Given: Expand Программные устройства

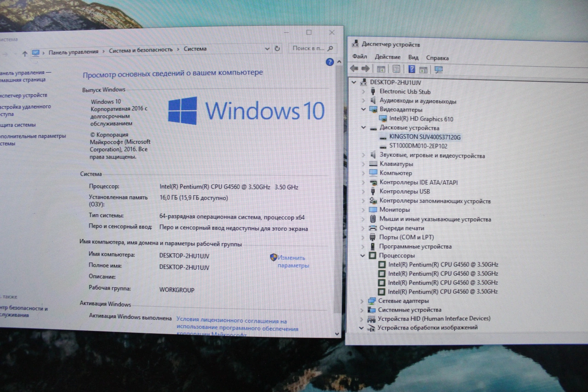Looking at the screenshot, I should [363, 246].
